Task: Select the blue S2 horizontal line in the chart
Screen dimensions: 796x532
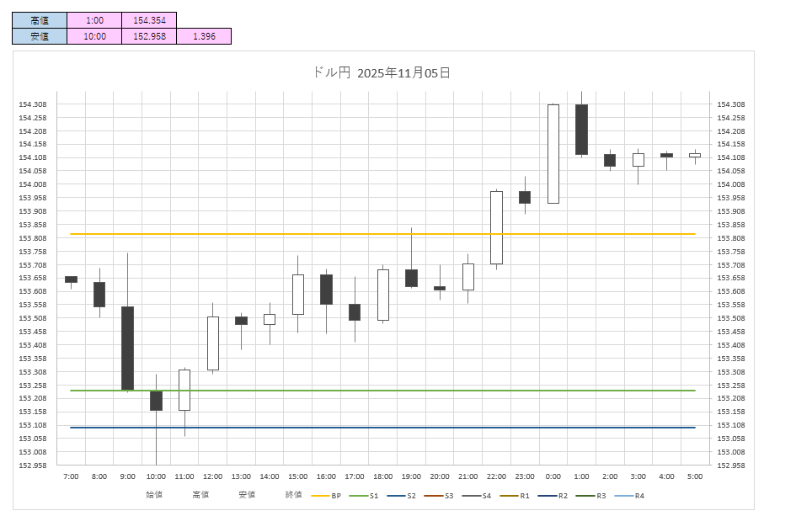Action: (253, 428)
